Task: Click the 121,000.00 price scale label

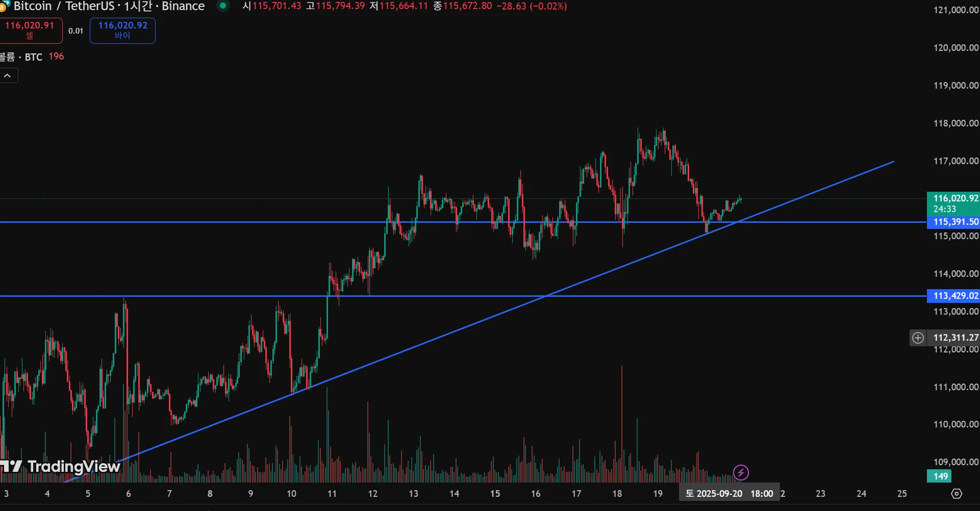Action: [955, 10]
